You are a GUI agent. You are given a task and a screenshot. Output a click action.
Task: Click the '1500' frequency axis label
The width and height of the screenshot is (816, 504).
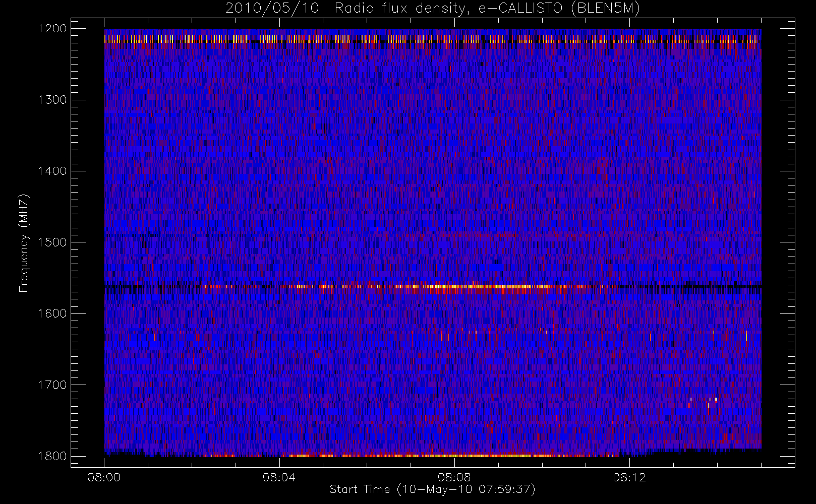click(52, 242)
